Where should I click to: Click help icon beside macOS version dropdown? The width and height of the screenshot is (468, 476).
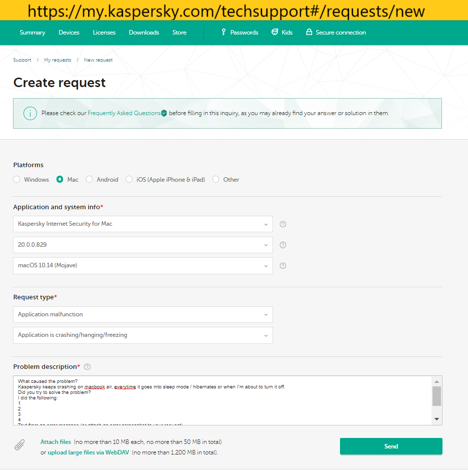click(282, 266)
